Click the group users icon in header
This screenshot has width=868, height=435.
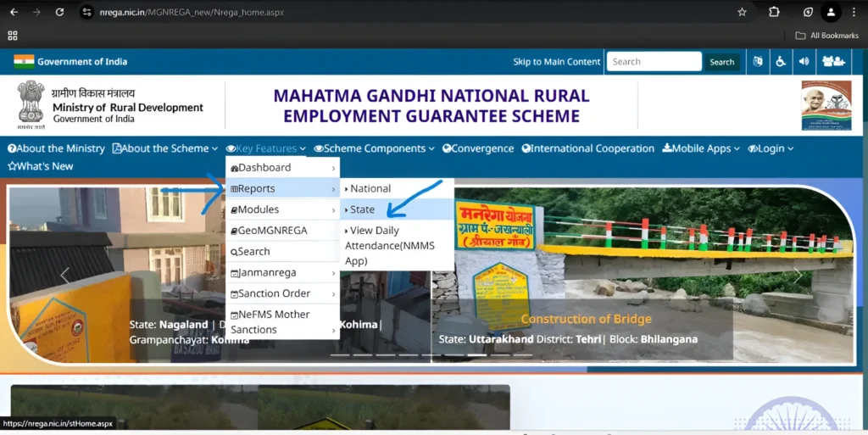833,61
